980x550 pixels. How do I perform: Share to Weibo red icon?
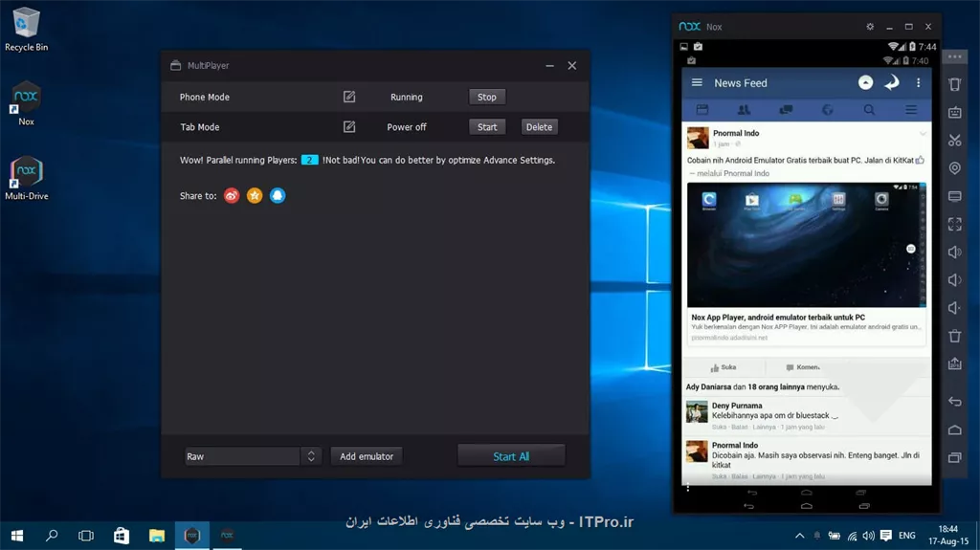tap(232, 196)
